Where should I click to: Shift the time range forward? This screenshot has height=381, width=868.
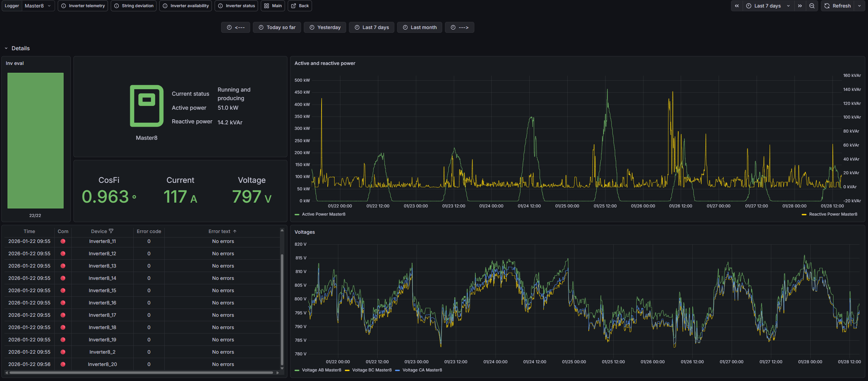click(800, 6)
